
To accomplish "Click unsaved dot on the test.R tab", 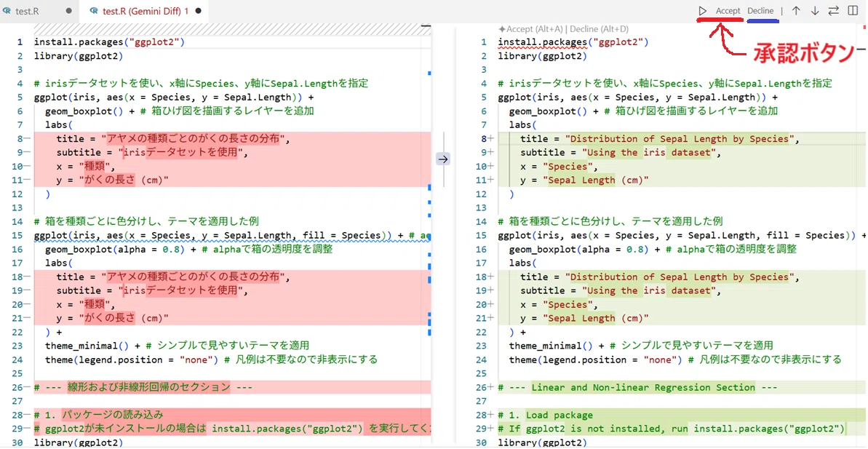I will point(68,10).
